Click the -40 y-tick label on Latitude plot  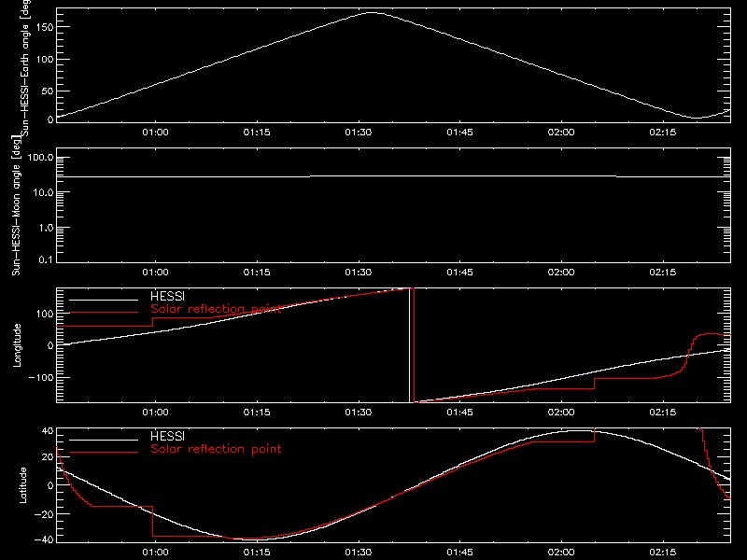[x=44, y=540]
